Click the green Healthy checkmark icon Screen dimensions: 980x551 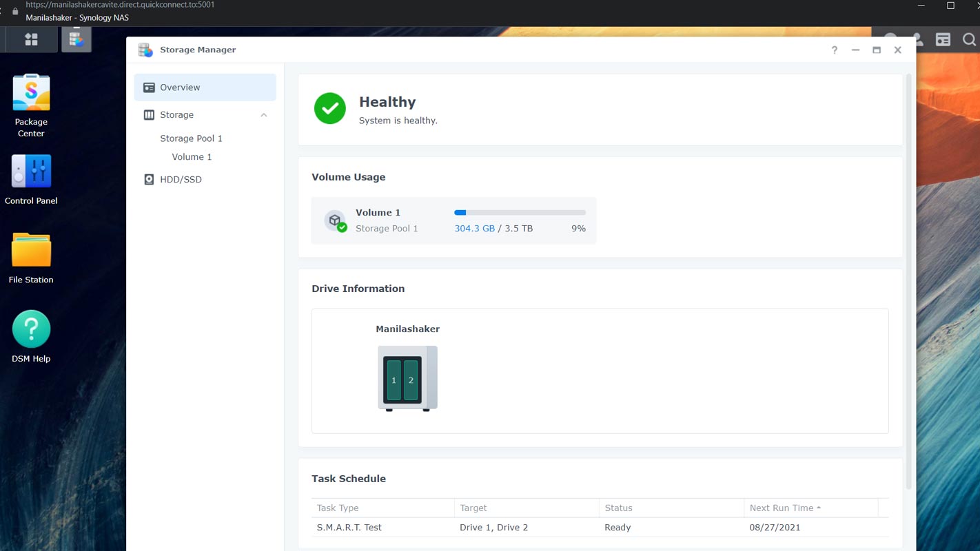tap(330, 108)
